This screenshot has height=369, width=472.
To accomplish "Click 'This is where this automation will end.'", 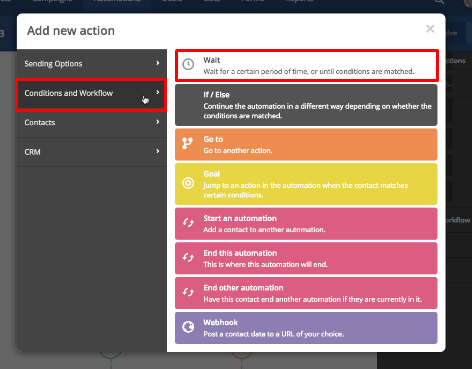I will tap(265, 265).
